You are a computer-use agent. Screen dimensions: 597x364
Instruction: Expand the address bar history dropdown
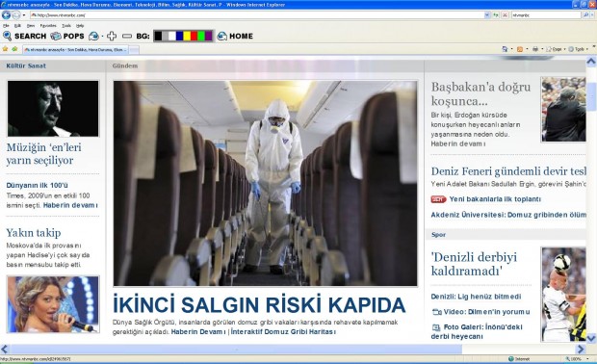pyautogui.click(x=487, y=14)
